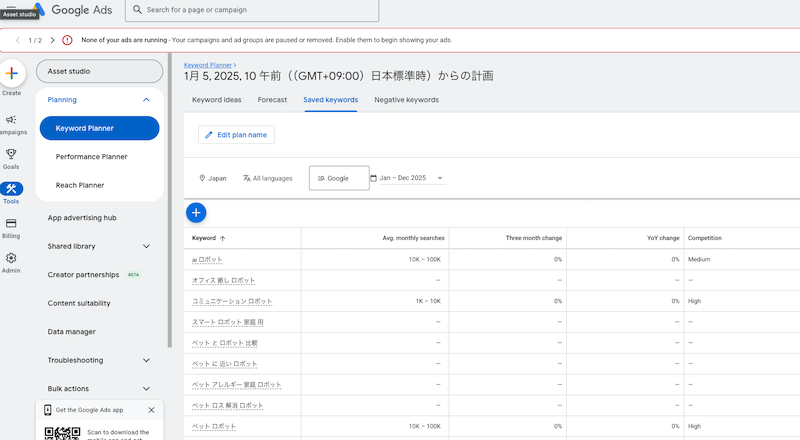800x440 pixels.
Task: Click the calendar icon beside date range
Action: click(x=373, y=178)
